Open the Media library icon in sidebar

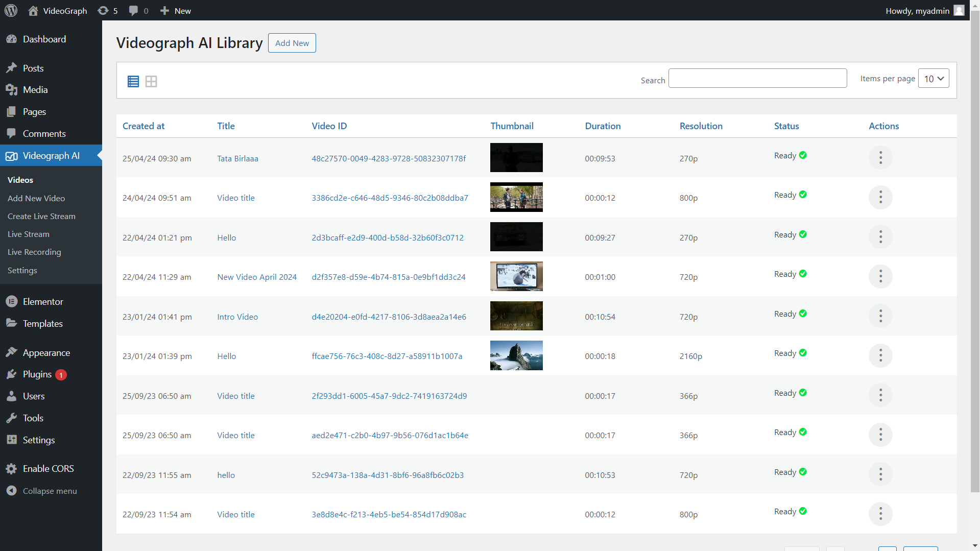coord(12,89)
